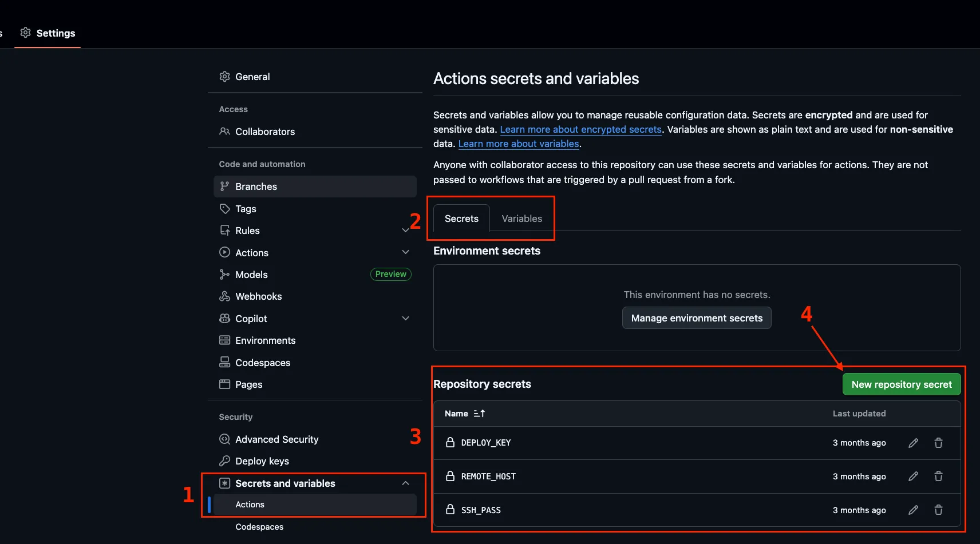The image size is (980, 544).
Task: Select the Secrets tab
Action: pos(461,219)
